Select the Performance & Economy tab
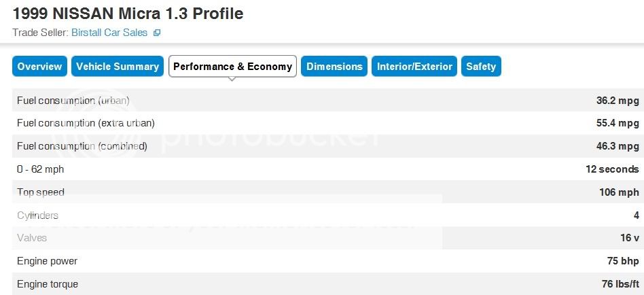Image resolution: width=644 pixels, height=295 pixels. tap(232, 66)
